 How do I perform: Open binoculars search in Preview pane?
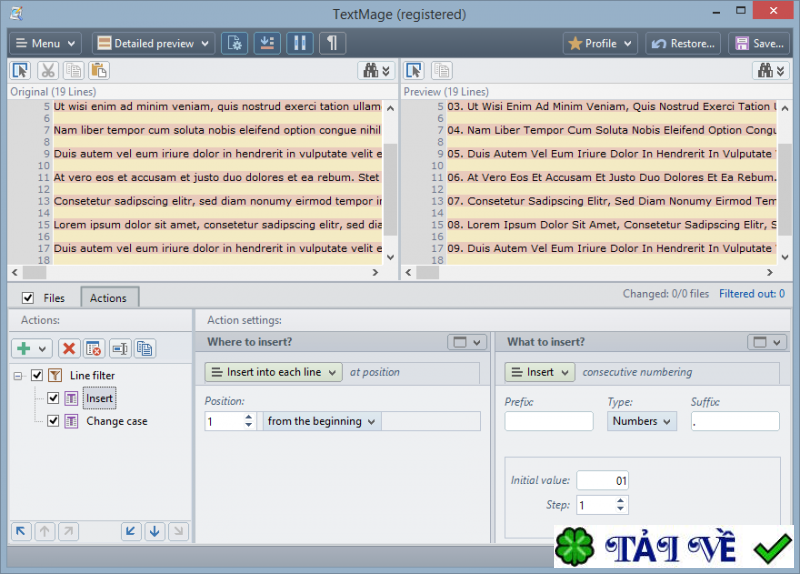click(x=771, y=70)
